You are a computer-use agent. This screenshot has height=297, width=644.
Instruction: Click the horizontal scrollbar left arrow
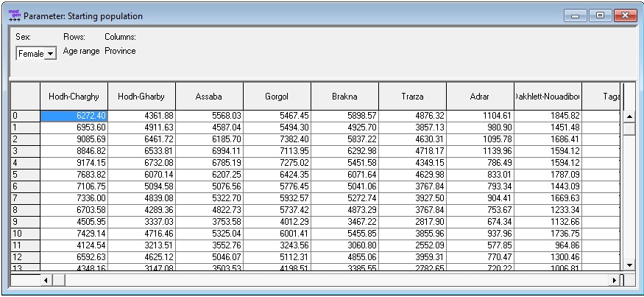pos(45,281)
